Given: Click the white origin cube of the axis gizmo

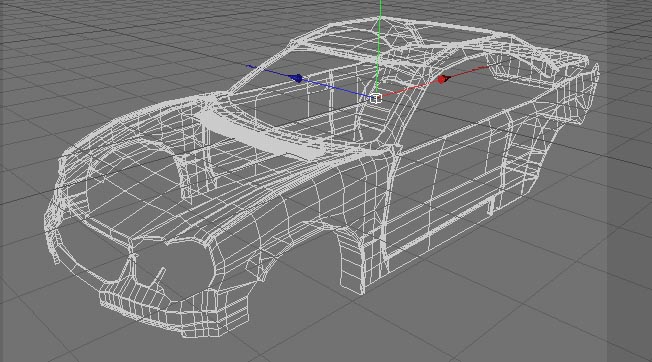Looking at the screenshot, I should tap(375, 98).
